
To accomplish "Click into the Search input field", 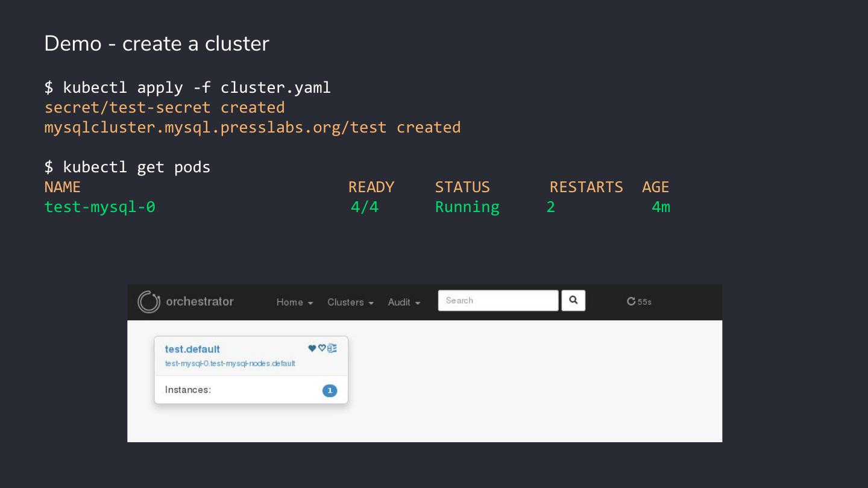I will 498,301.
